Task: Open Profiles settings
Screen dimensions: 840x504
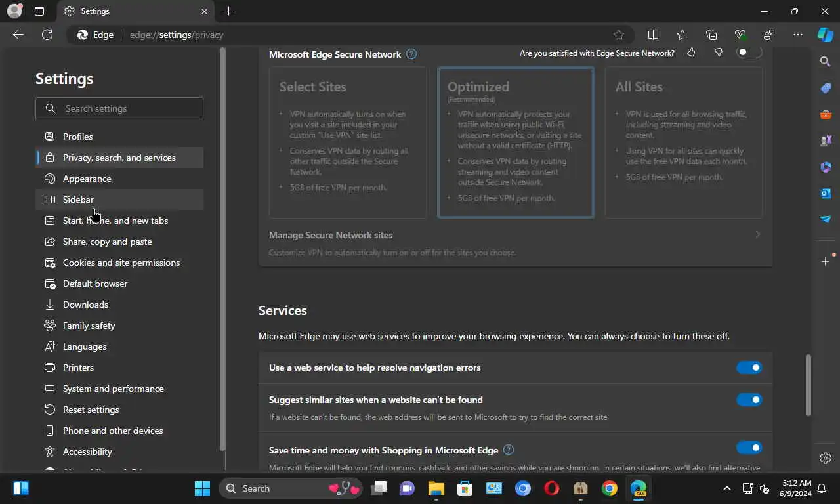Action: 119,136
